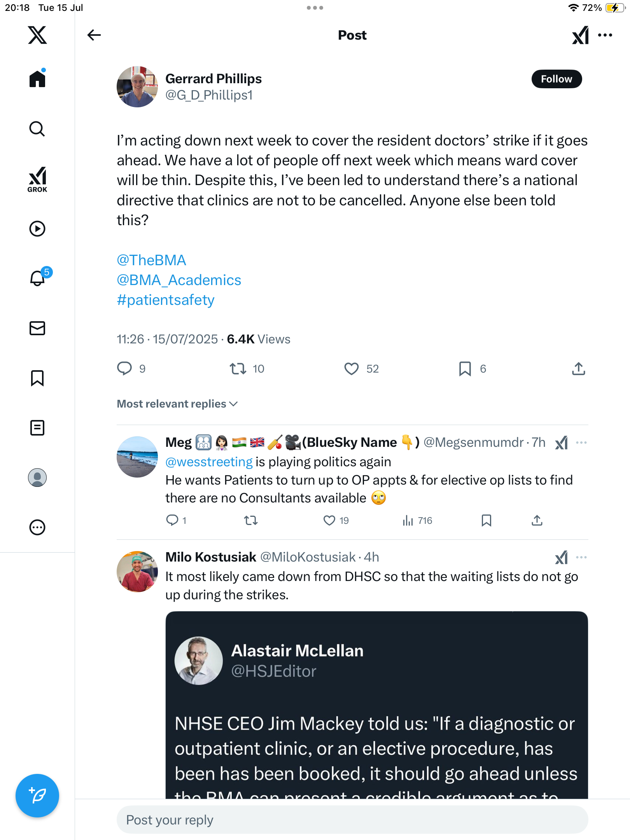Viewport: 630px width, 840px height.
Task: Compose a new post with the blue button
Action: (x=37, y=795)
